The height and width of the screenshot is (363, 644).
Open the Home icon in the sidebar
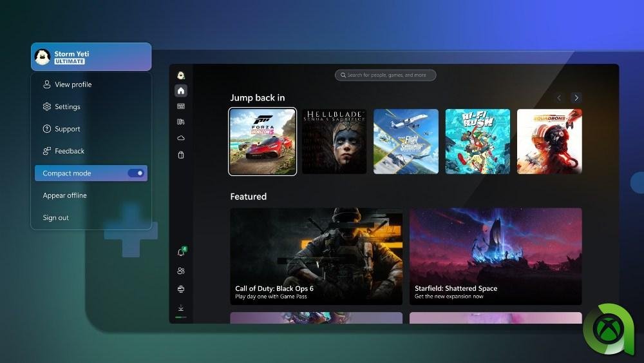pos(181,91)
